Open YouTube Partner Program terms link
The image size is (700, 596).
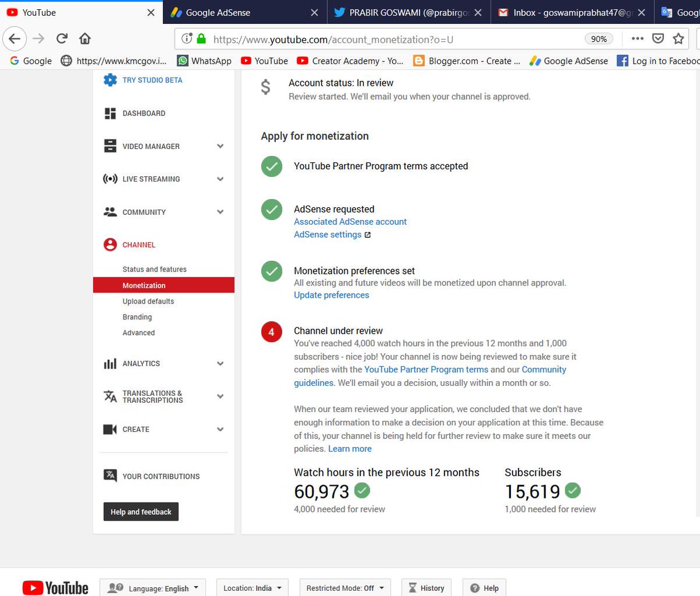coord(426,370)
